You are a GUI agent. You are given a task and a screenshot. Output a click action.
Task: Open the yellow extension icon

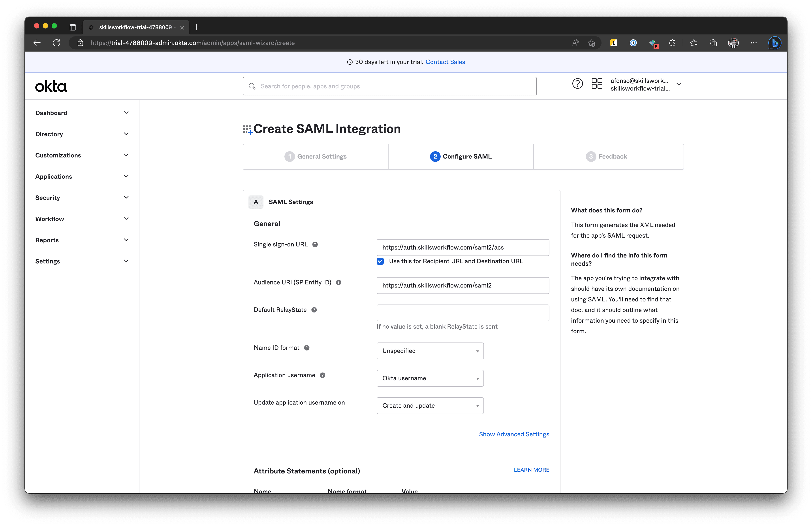614,43
